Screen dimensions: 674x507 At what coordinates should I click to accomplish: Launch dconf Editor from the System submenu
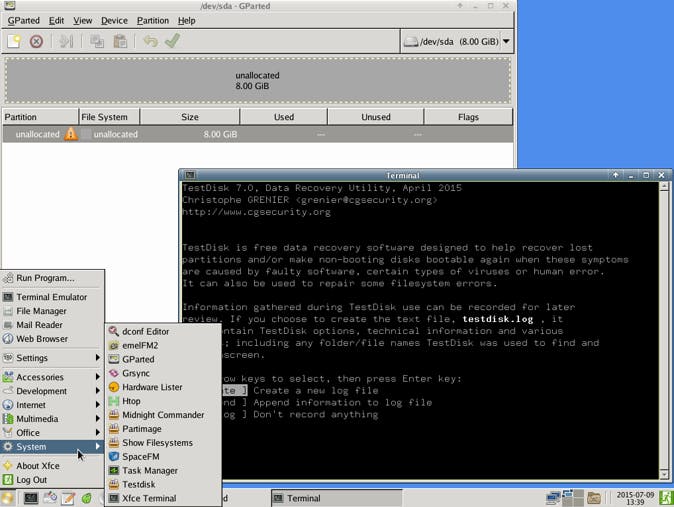tap(163, 332)
